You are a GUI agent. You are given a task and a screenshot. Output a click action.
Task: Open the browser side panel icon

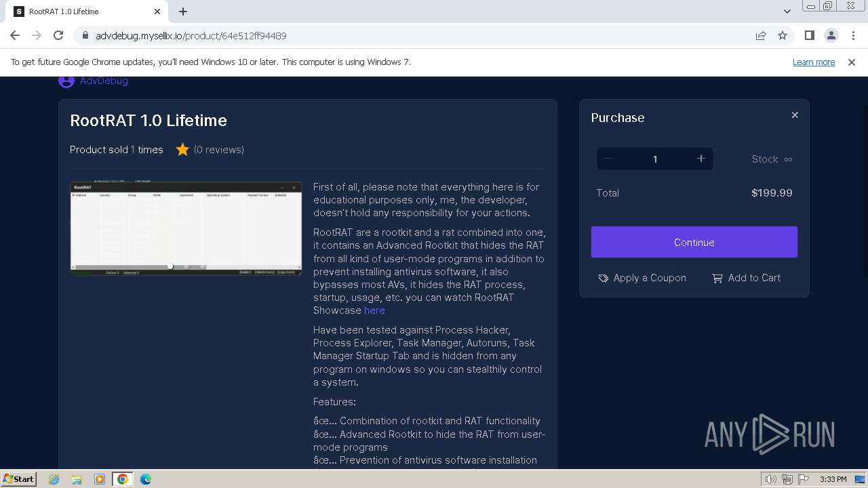(x=810, y=35)
